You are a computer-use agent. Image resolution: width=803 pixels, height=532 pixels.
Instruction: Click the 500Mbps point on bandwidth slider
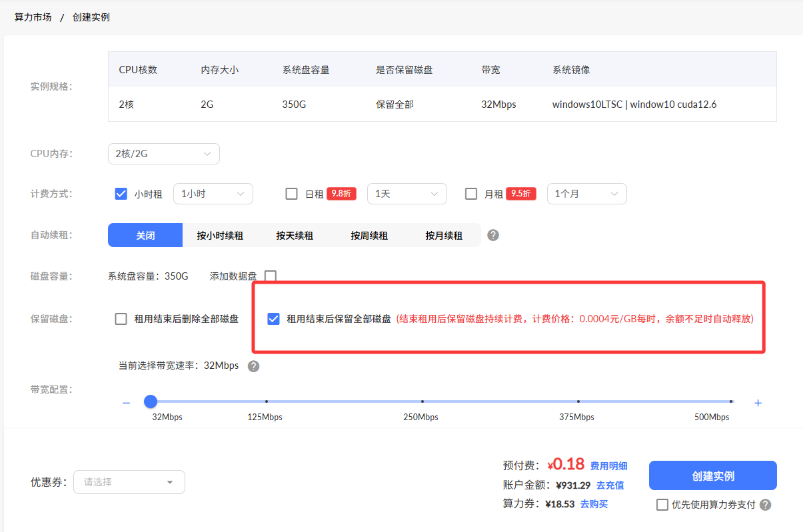pos(731,401)
